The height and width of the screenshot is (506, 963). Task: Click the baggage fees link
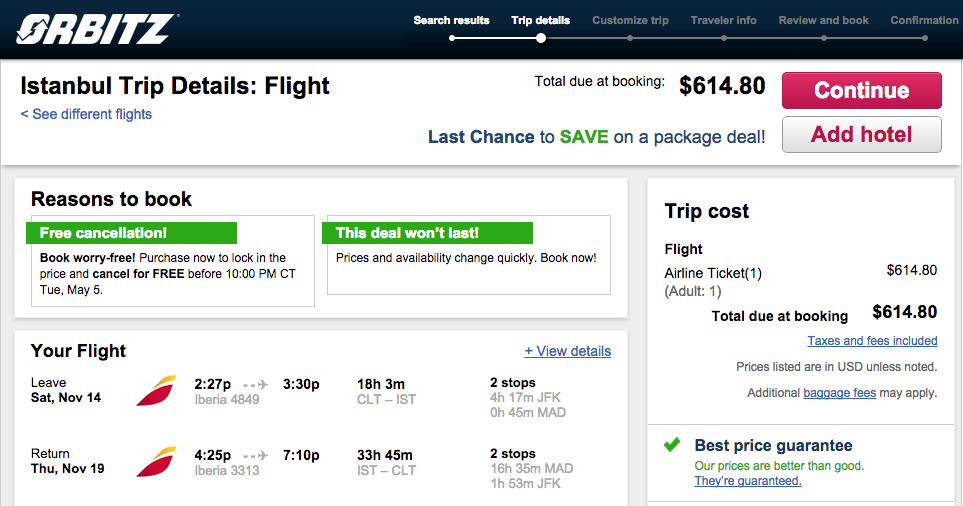point(840,392)
